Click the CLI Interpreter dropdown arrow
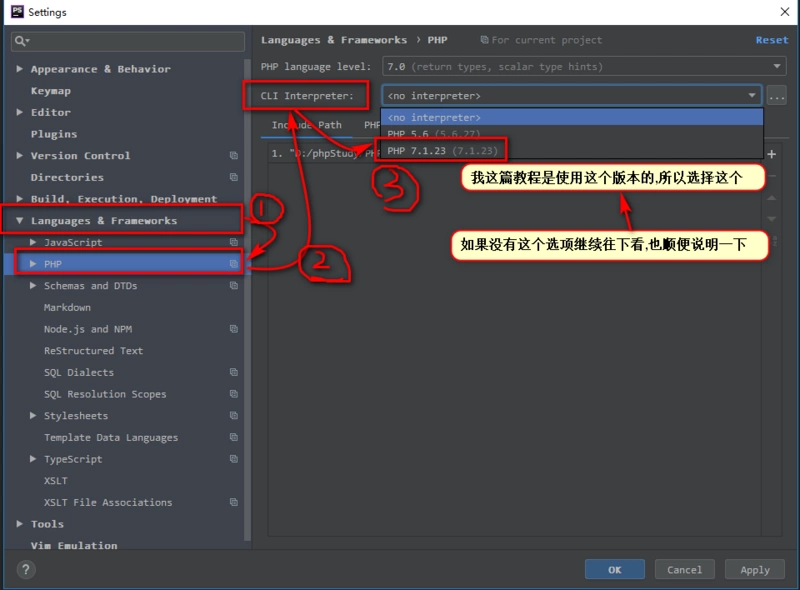This screenshot has height=590, width=800. 752,96
